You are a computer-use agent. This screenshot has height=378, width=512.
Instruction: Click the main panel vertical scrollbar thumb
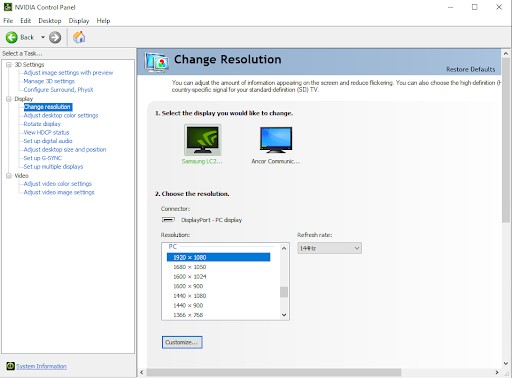pyautogui.click(x=506, y=140)
